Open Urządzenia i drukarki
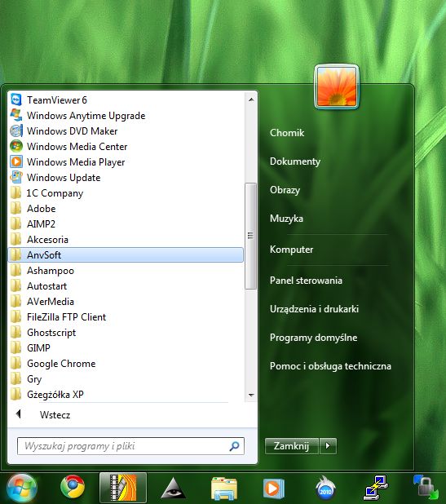This screenshot has height=504, width=446. [x=314, y=309]
